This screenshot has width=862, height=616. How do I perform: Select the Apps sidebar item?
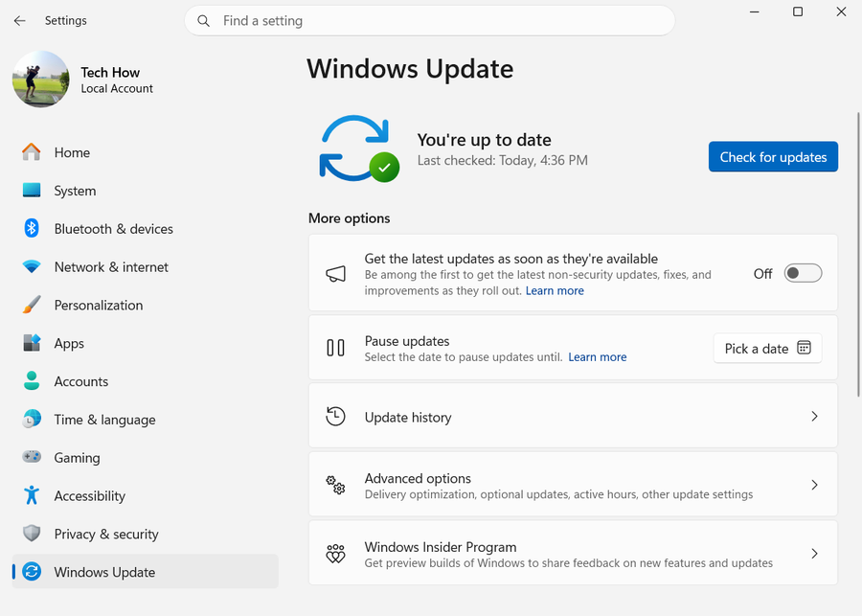(x=146, y=343)
